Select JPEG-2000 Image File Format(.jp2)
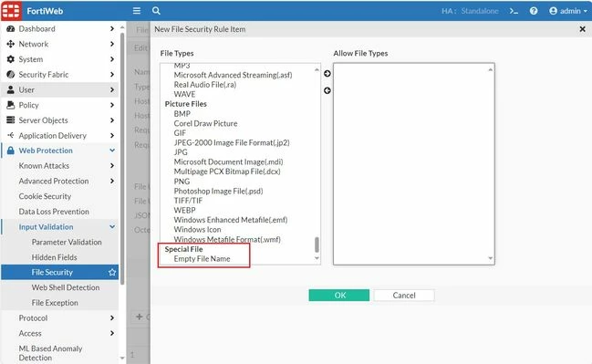This screenshot has height=364, width=592. click(232, 142)
